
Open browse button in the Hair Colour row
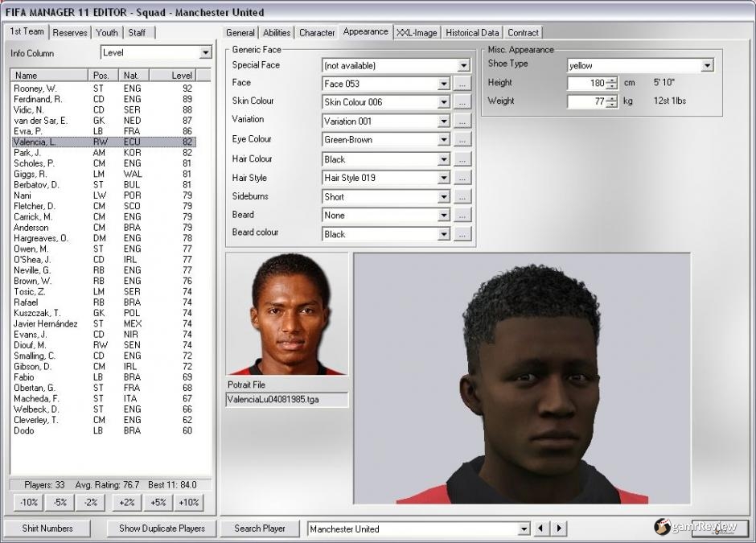(x=462, y=159)
